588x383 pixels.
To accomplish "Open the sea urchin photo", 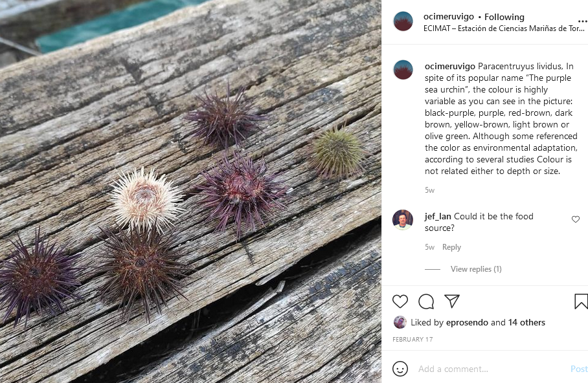I will [x=190, y=191].
